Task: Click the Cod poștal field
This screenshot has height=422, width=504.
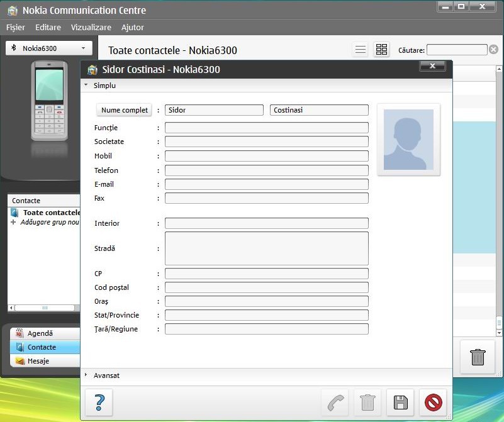Action: click(266, 287)
